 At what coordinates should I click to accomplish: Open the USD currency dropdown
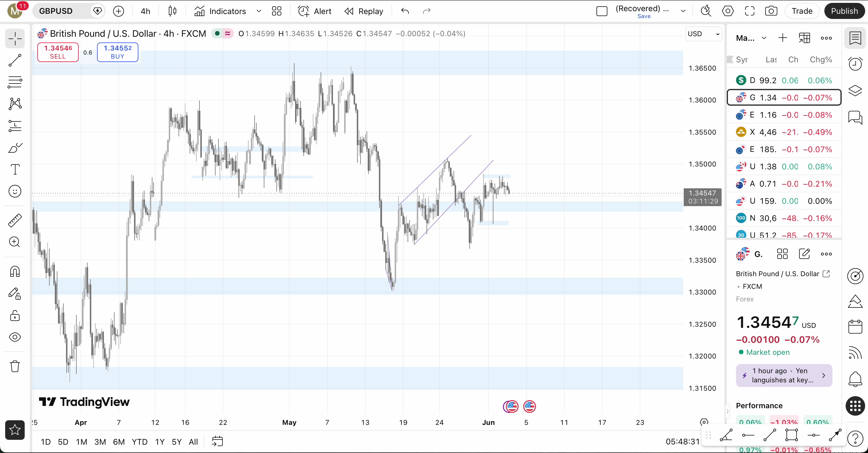[703, 34]
